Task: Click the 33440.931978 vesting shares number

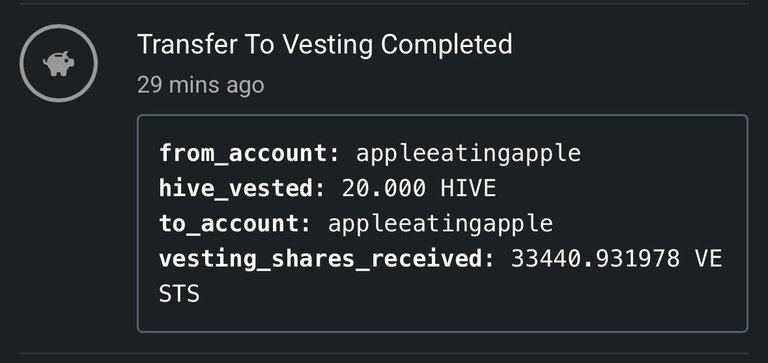Action: point(596,259)
